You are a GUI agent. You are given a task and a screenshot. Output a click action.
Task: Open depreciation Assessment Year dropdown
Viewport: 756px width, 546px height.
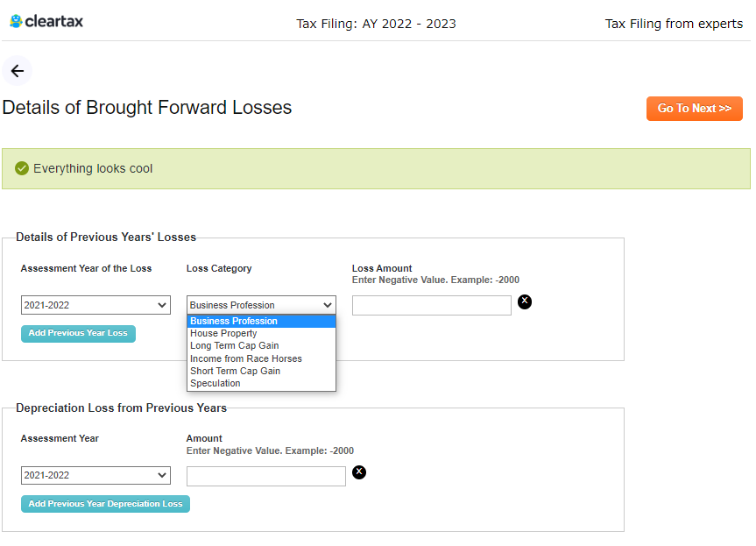[95, 475]
